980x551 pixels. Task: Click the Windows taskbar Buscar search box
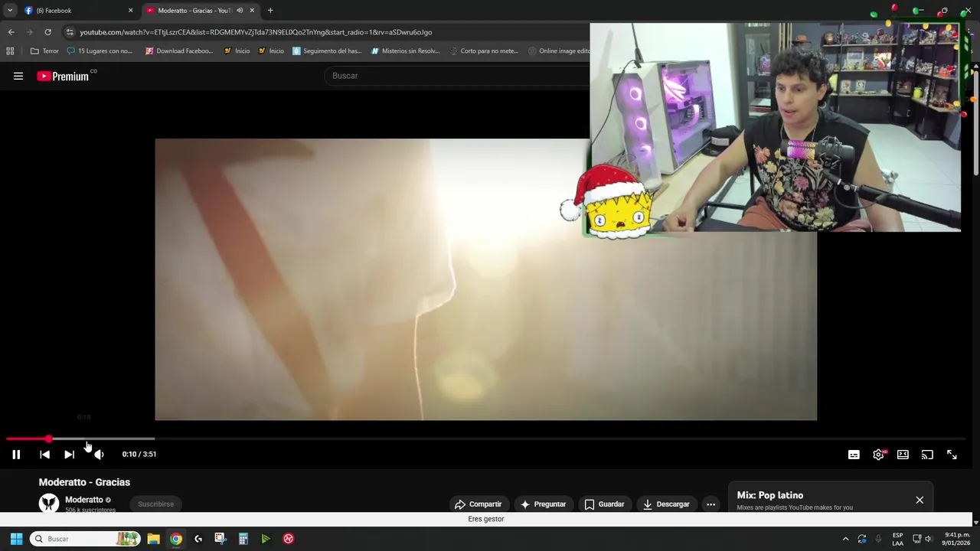pyautogui.click(x=85, y=539)
